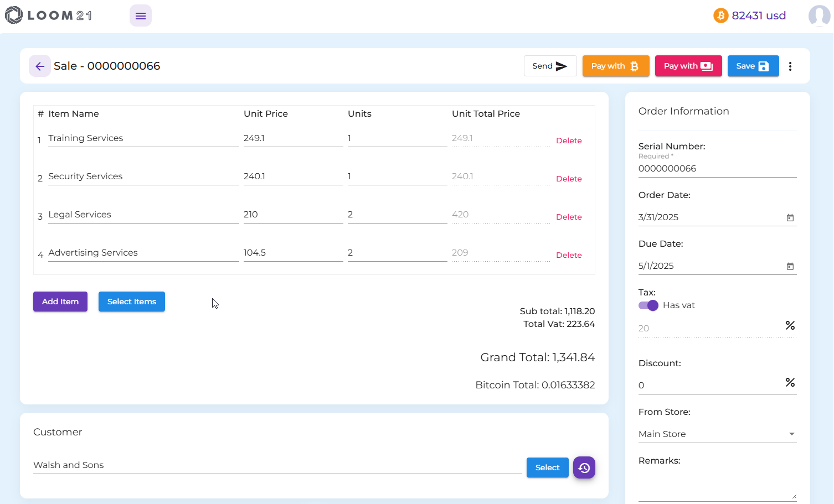834x504 pixels.
Task: Click the user profile avatar
Action: (818, 16)
